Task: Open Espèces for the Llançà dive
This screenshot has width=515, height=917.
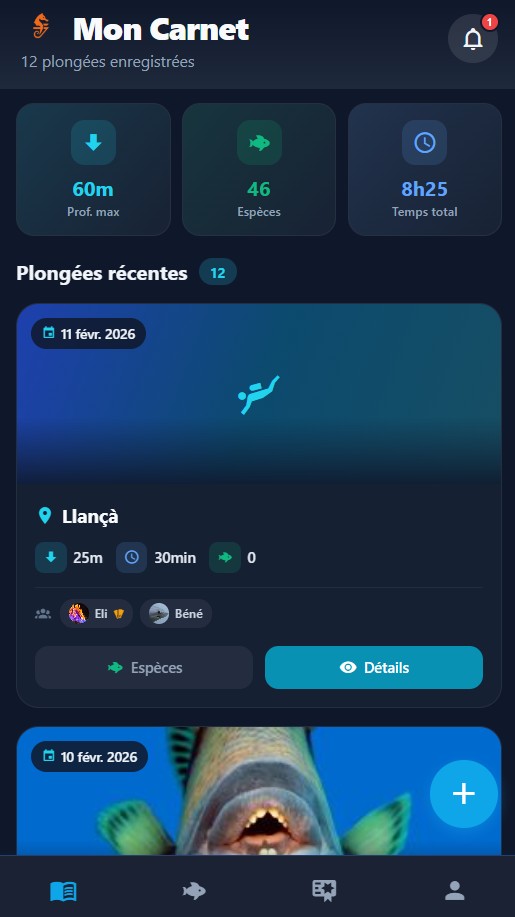Action: pyautogui.click(x=144, y=667)
